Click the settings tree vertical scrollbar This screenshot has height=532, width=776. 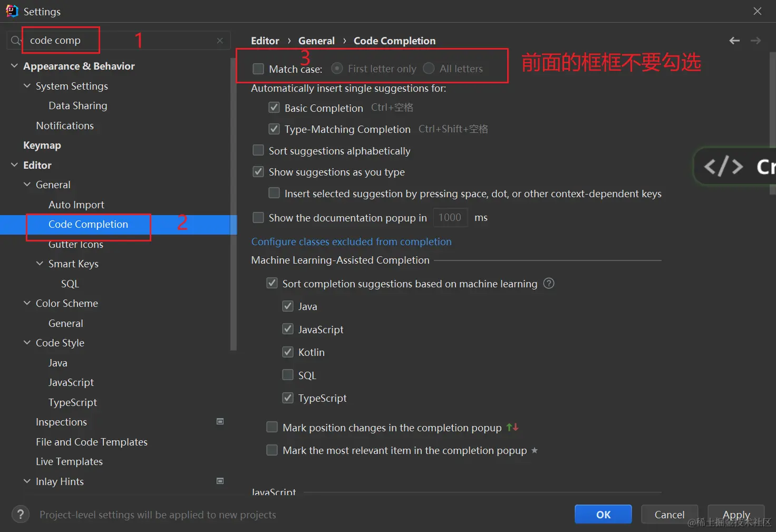coord(234,203)
